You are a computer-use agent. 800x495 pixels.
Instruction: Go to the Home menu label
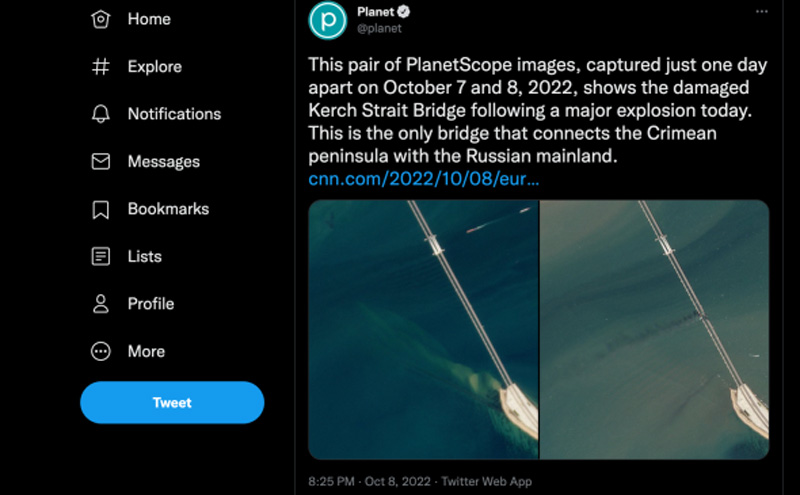[149, 19]
